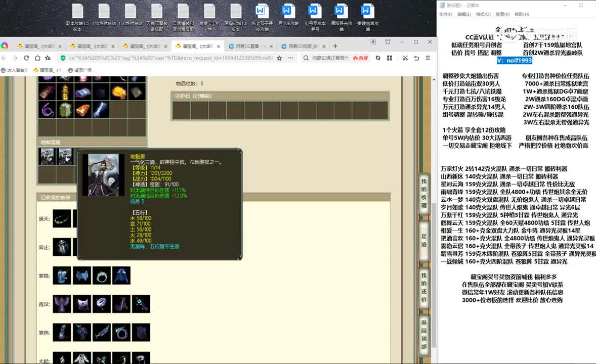Click the first empty 守护石 slot
Screen dimensions: 596x364
pos(181,110)
